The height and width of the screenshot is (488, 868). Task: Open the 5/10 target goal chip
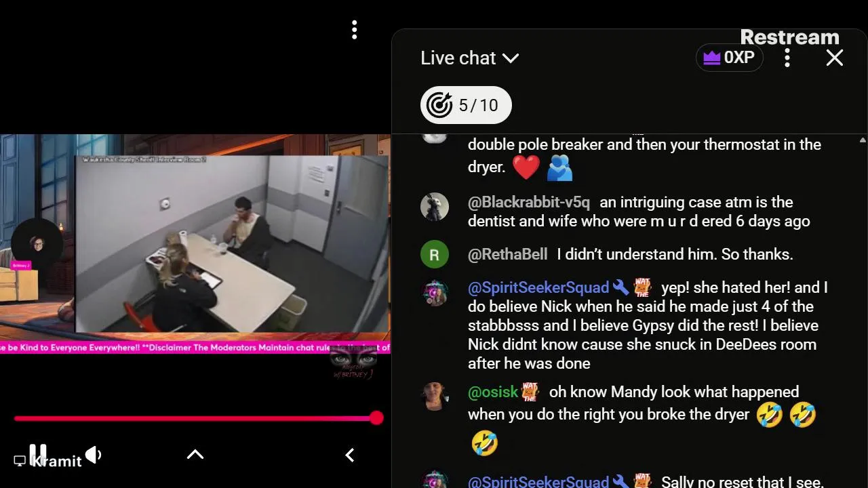point(466,105)
